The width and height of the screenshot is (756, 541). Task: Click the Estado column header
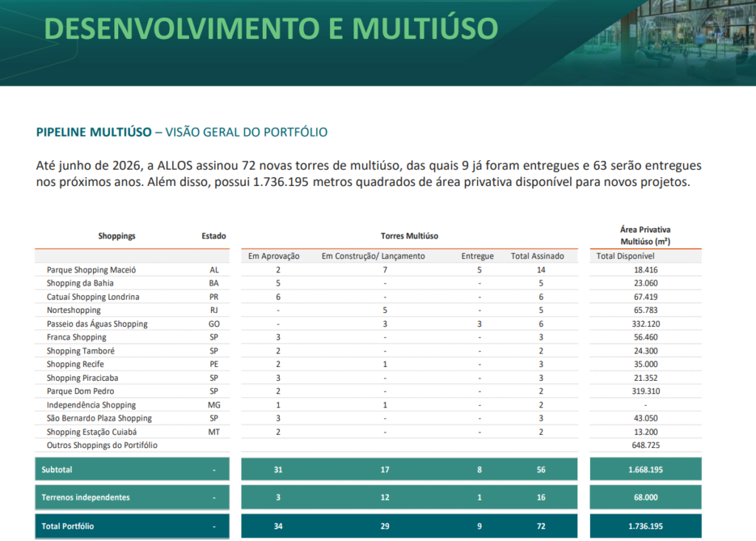[x=213, y=235]
